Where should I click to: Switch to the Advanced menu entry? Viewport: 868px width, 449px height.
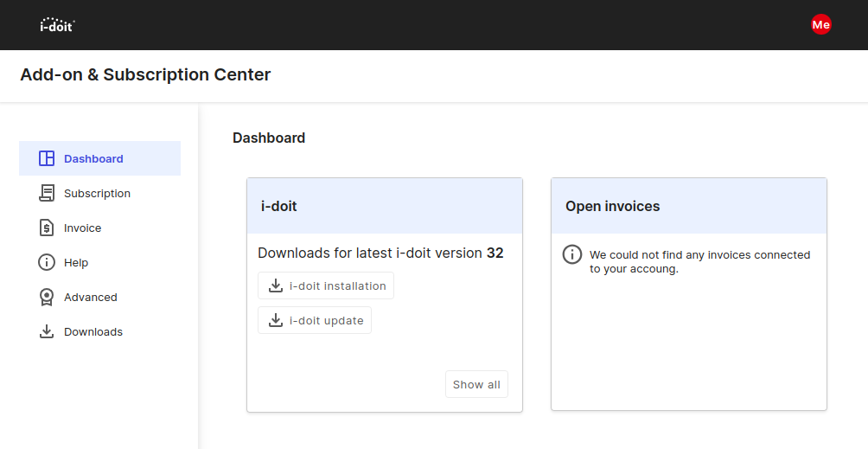coord(90,297)
